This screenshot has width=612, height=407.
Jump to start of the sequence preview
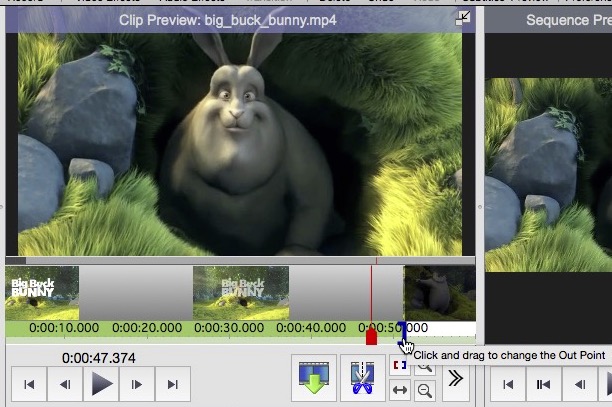(x=508, y=383)
